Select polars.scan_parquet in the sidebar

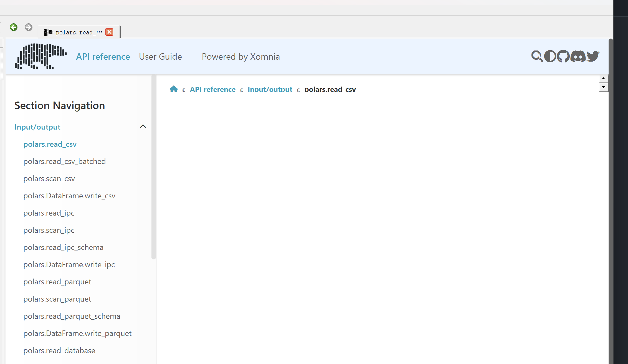click(57, 299)
